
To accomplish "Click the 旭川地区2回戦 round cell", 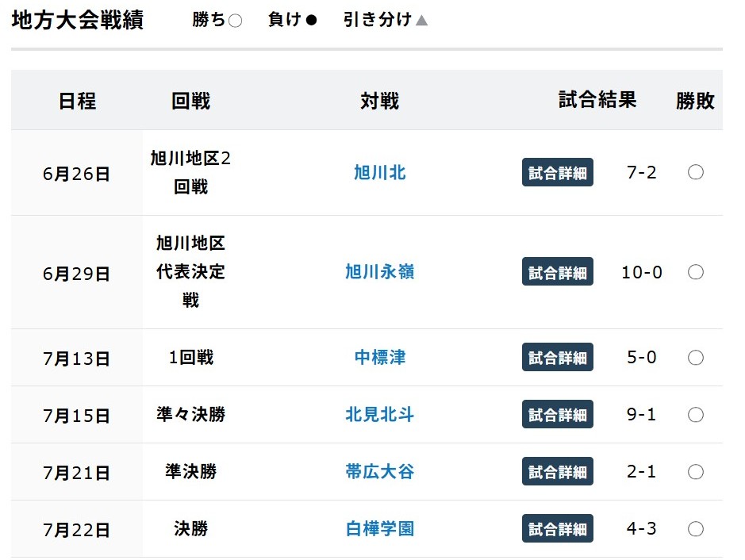I will tap(190, 172).
